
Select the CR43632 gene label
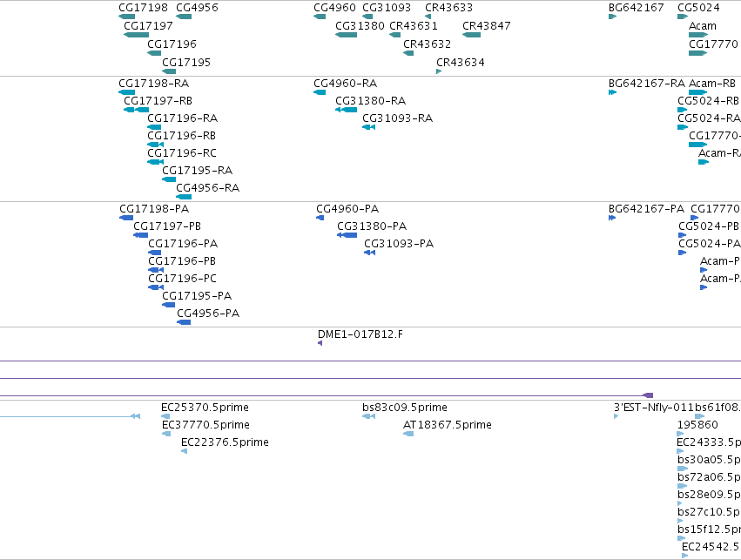click(427, 44)
